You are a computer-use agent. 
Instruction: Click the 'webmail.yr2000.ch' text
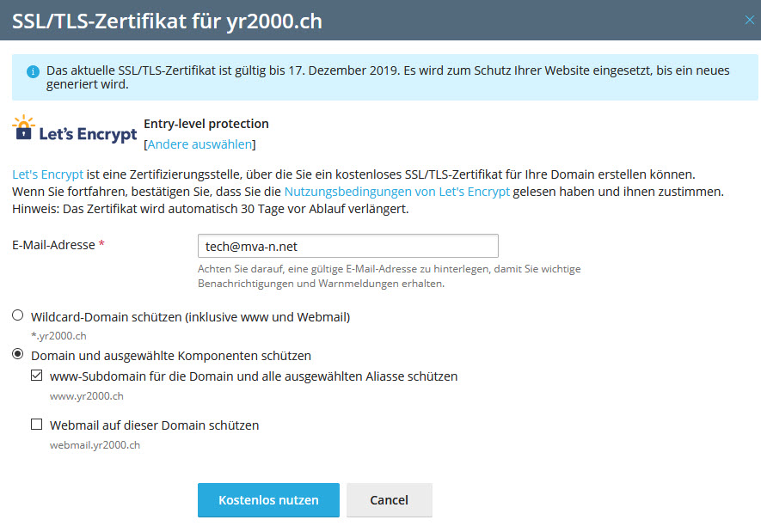pyautogui.click(x=95, y=444)
